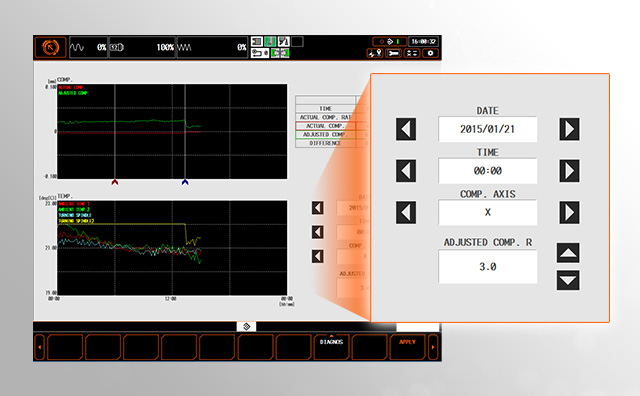Click the clock display reading 16:00:32

(424, 41)
